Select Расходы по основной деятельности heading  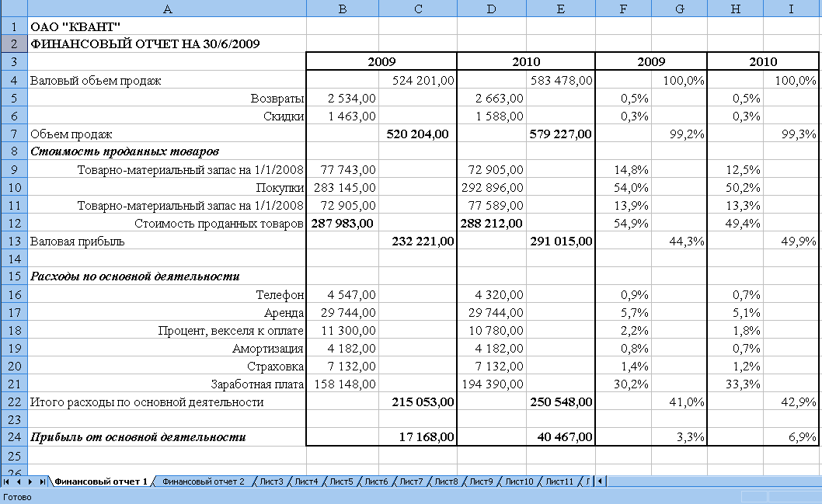(x=167, y=276)
